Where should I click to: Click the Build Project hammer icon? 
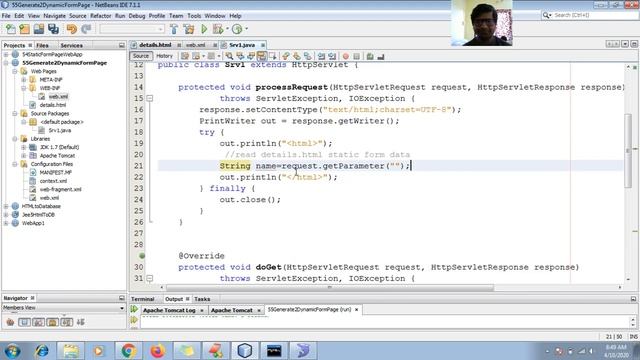(x=174, y=29)
